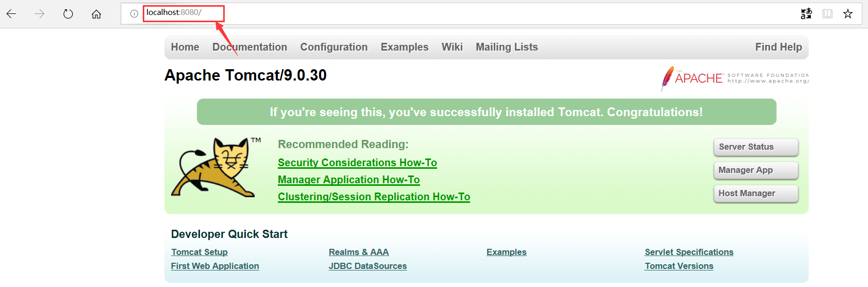This screenshot has height=287, width=868.
Task: Open the Configuration navigation item
Action: [x=334, y=47]
